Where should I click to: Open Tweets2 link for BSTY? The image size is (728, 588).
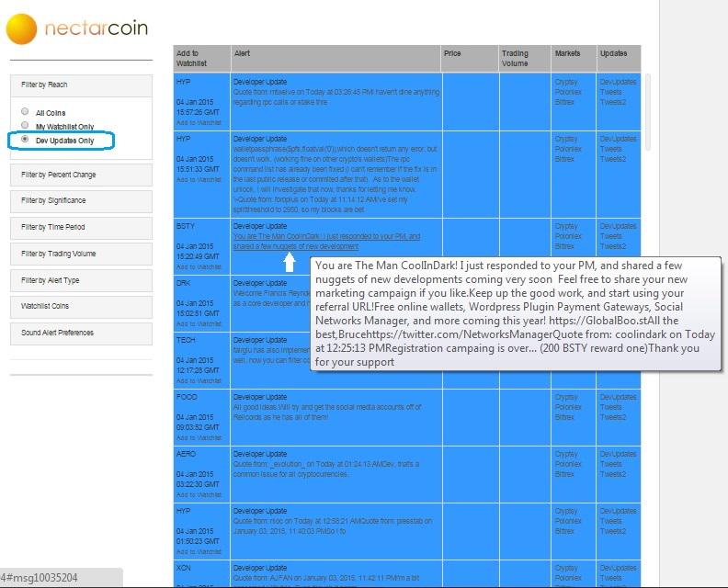(x=613, y=246)
